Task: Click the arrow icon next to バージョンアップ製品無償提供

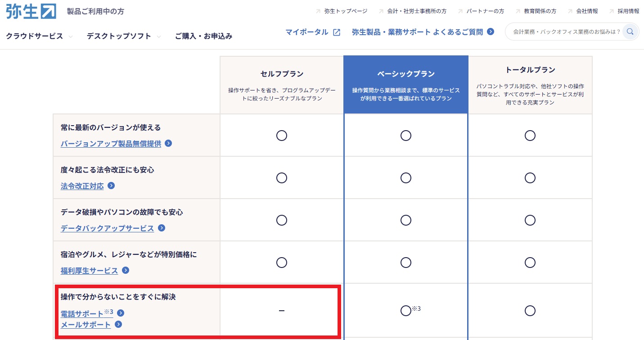Action: click(x=168, y=144)
